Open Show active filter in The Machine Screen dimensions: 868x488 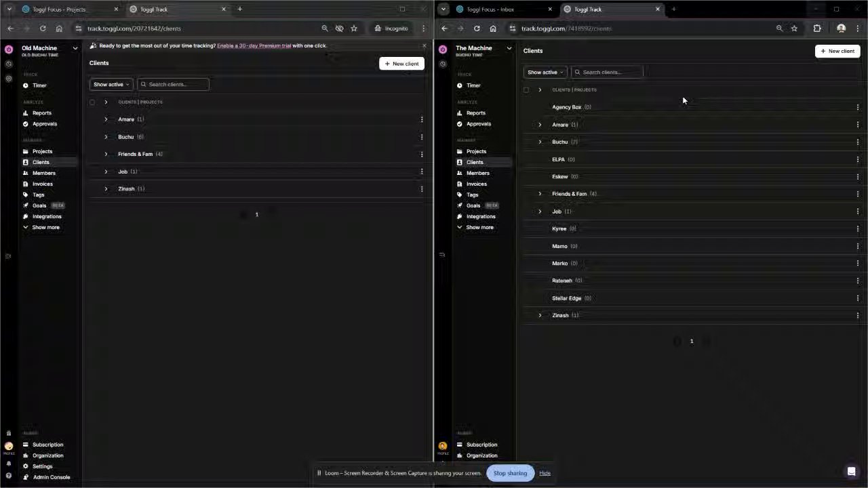545,73
